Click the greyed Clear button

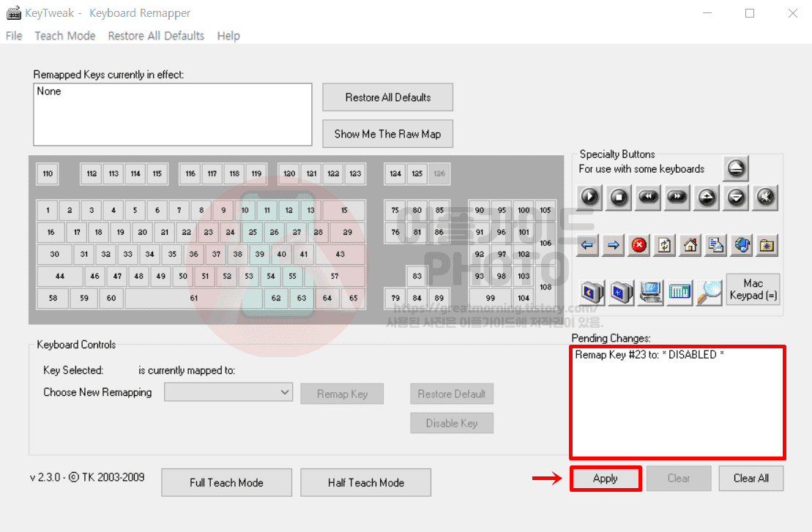click(x=679, y=478)
